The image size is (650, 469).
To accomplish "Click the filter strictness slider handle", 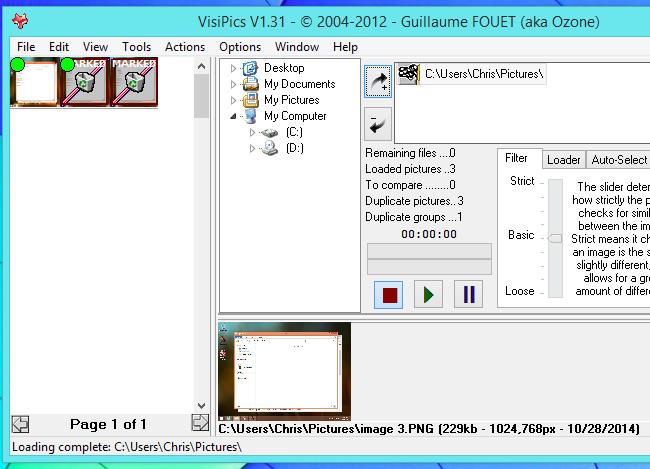I will coord(555,238).
